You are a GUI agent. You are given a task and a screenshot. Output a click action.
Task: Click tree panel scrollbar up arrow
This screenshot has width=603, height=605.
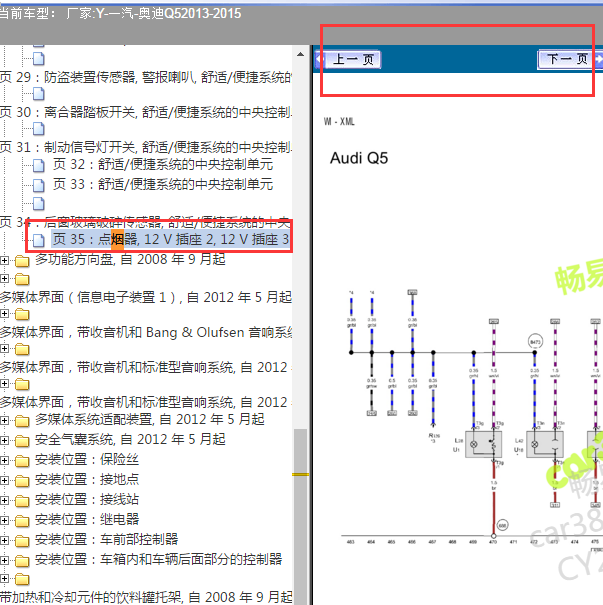click(301, 54)
